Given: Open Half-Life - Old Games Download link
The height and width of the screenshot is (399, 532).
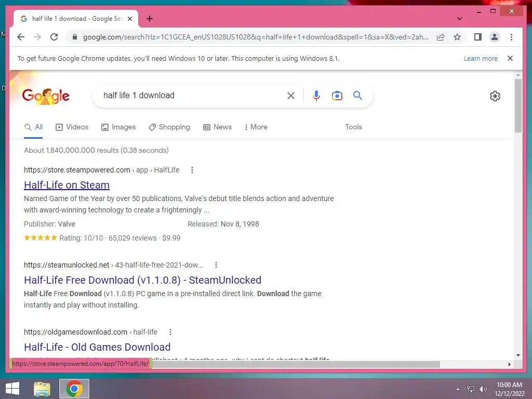Looking at the screenshot, I should pos(97,347).
